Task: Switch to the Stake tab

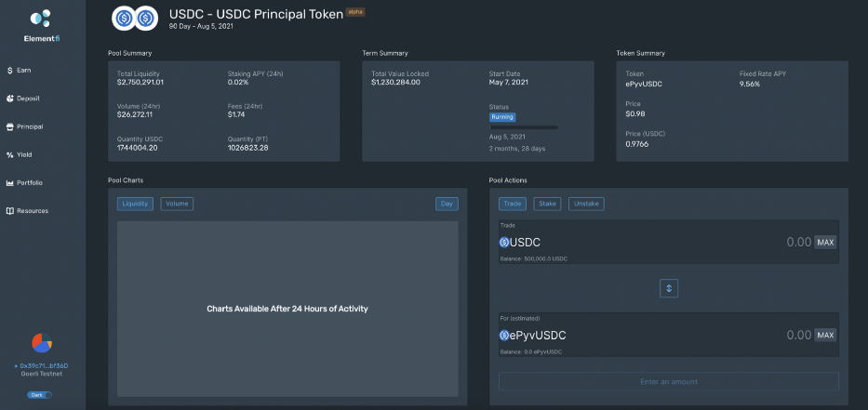Action: pos(547,204)
